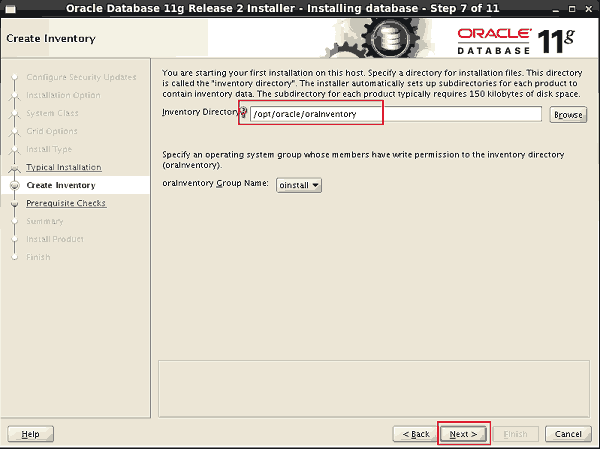The width and height of the screenshot is (600, 449).
Task: Minimize the installer window
Action: point(556,9)
